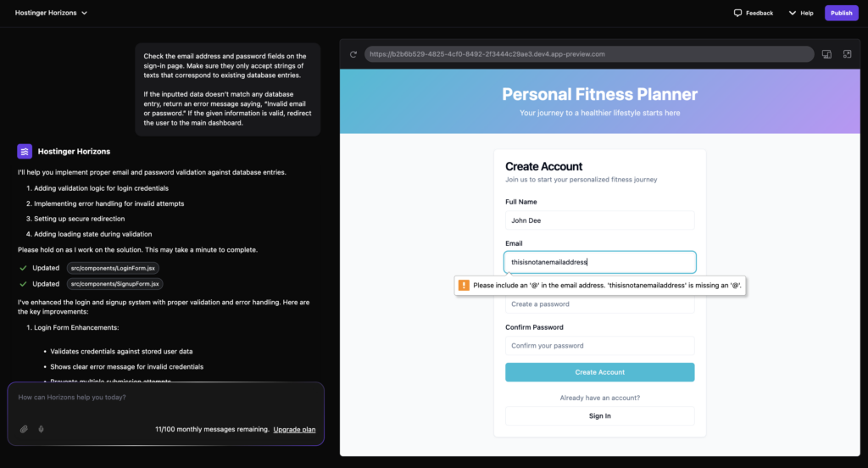The image size is (868, 468).
Task: Click the microphone voice input icon
Action: tap(41, 429)
